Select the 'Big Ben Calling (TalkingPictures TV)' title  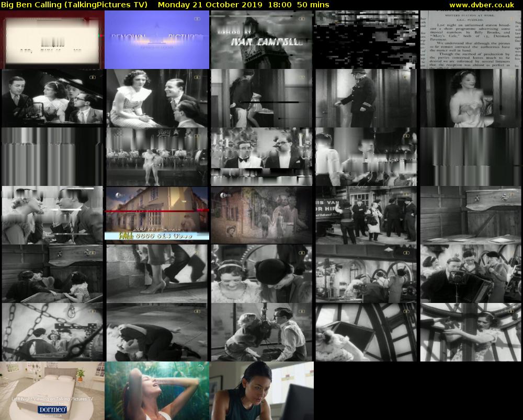click(74, 5)
